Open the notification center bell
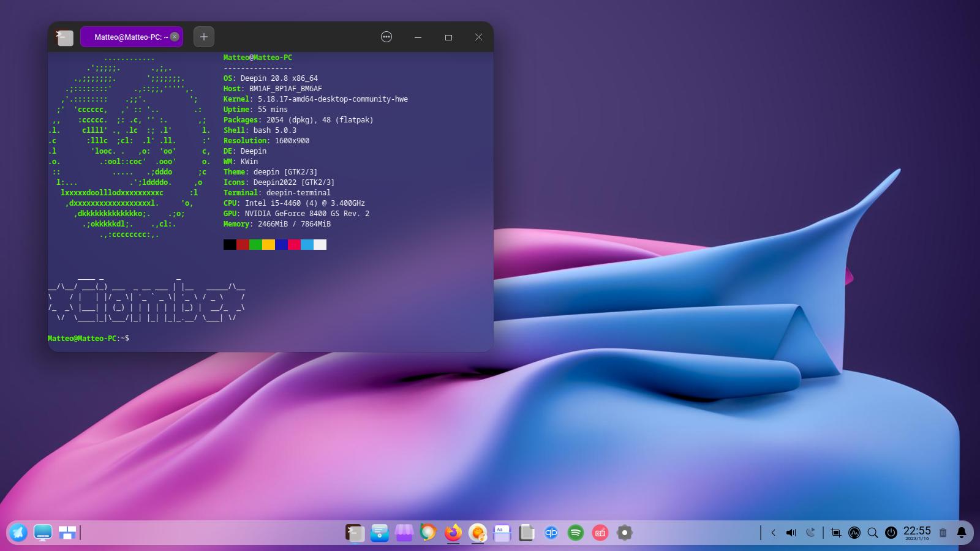 coord(962,533)
